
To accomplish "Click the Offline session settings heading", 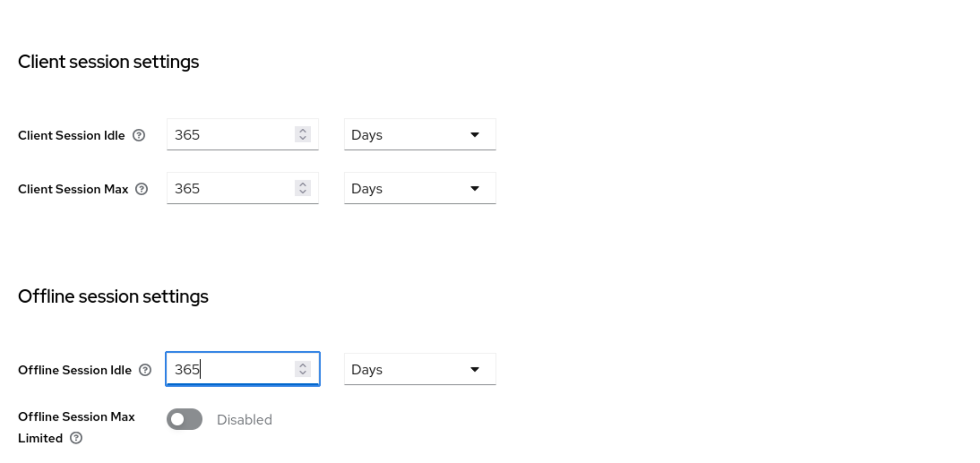I will pyautogui.click(x=113, y=296).
